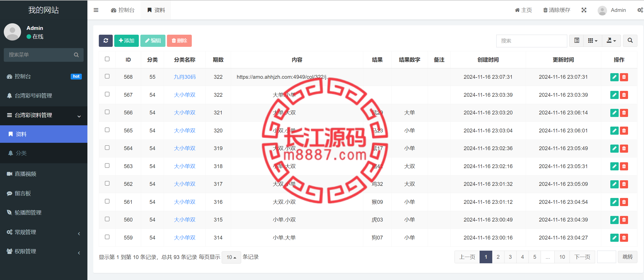Open the export data dropdown
644x280 pixels.
[x=611, y=41]
